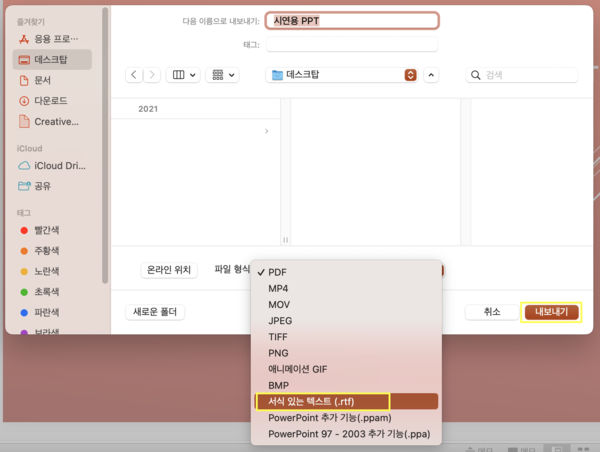Viewport: 600px width, 452px height.
Task: Go back with left arrow button
Action: [134, 75]
